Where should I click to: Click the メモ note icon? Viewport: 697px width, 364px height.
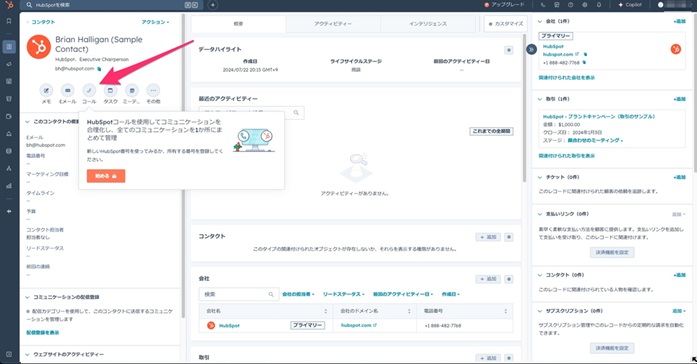(x=46, y=91)
